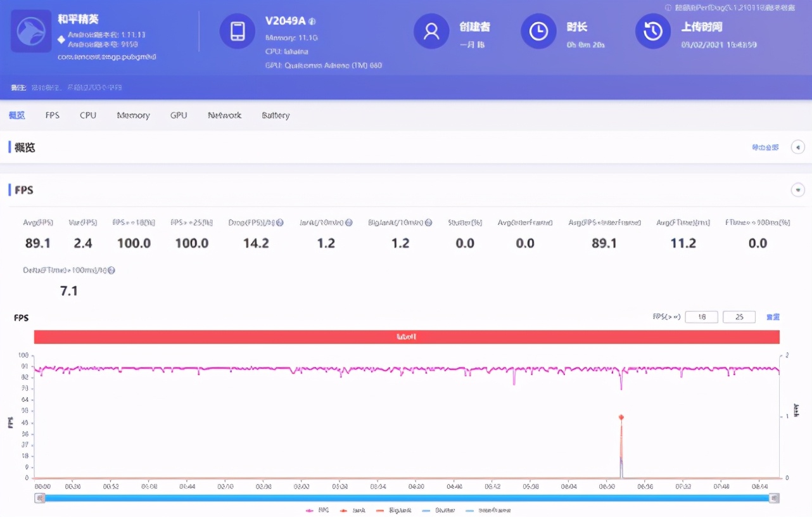Toggle the FPS series in chart legend
Screen dimensions: 812x517
coord(318,509)
